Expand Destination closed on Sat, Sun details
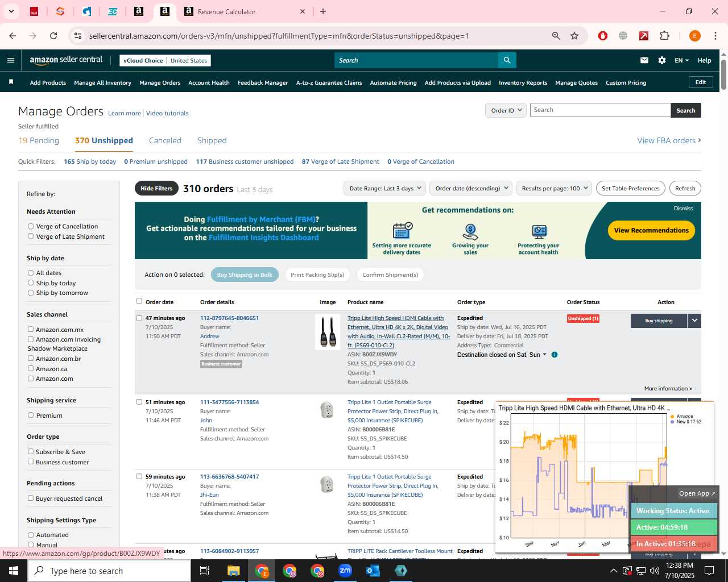The image size is (728, 582). coord(502,355)
